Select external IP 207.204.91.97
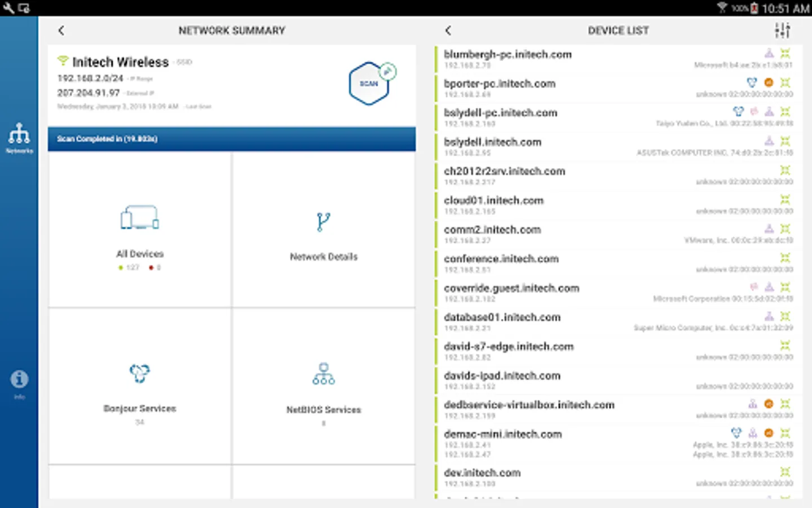Viewport: 812px width, 508px height. 89,93
